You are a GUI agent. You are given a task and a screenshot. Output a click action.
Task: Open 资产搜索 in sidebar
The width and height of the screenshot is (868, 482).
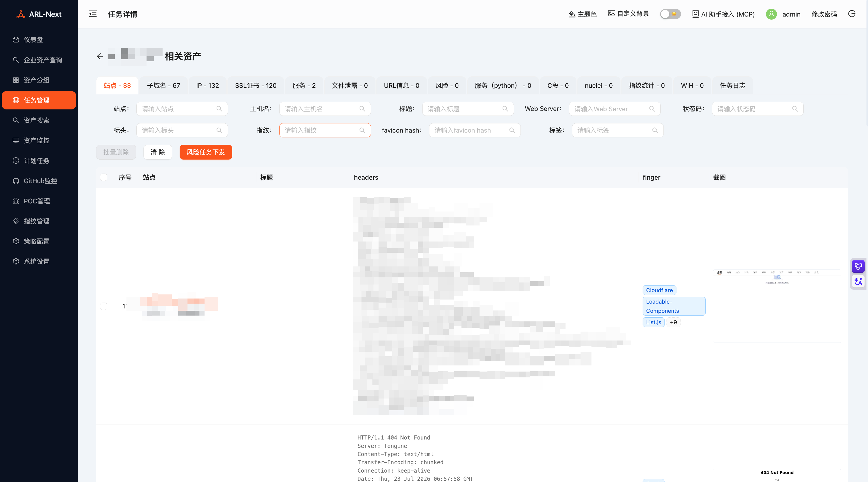click(39, 120)
